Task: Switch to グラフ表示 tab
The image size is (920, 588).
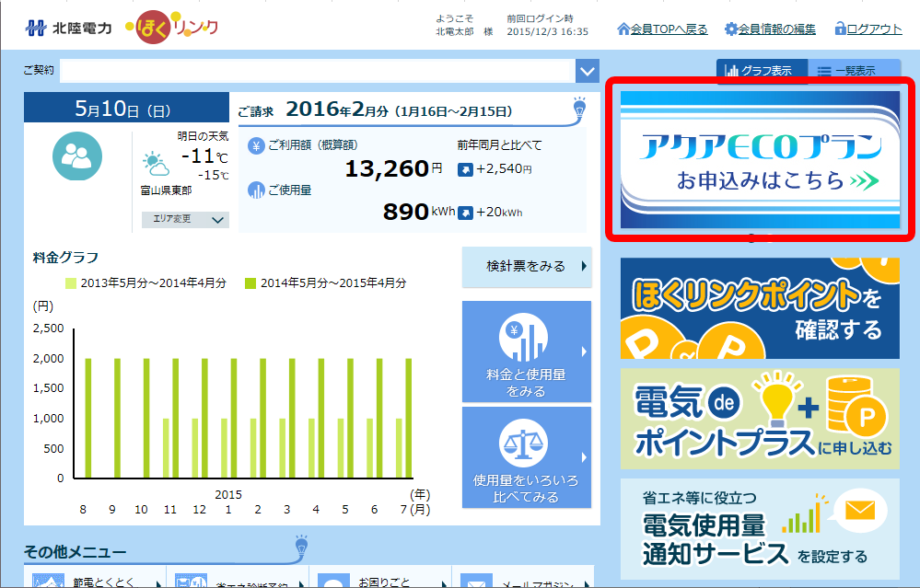Action: coord(762,71)
